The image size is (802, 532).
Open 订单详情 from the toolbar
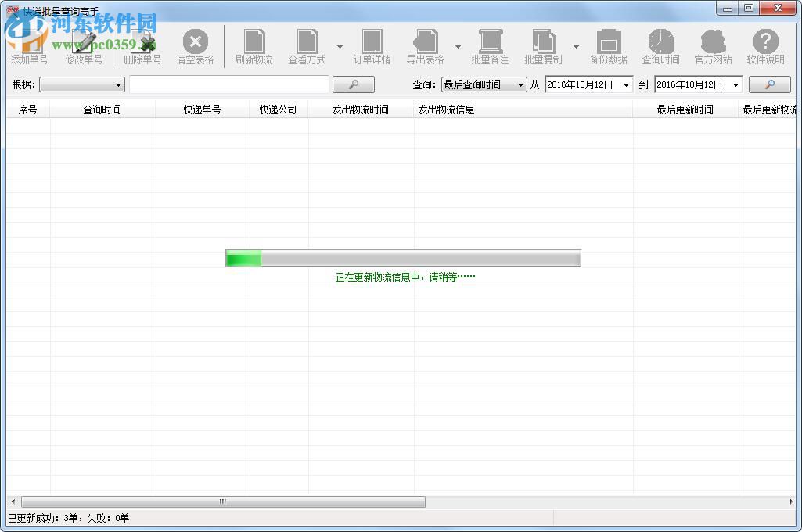[x=372, y=46]
